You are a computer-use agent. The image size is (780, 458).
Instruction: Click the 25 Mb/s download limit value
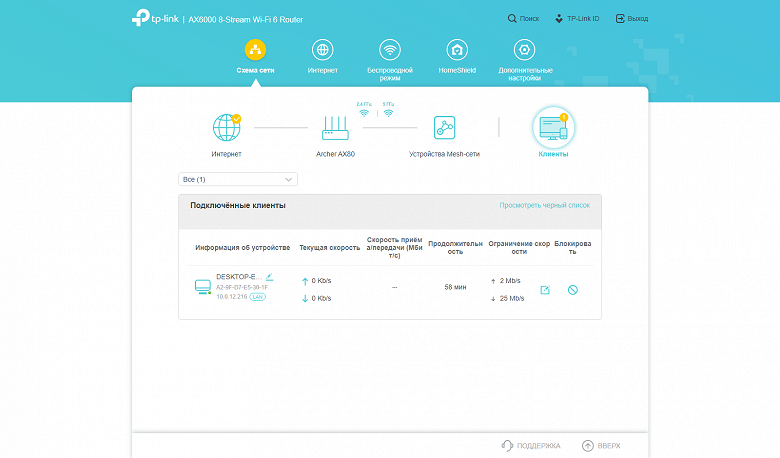point(512,298)
